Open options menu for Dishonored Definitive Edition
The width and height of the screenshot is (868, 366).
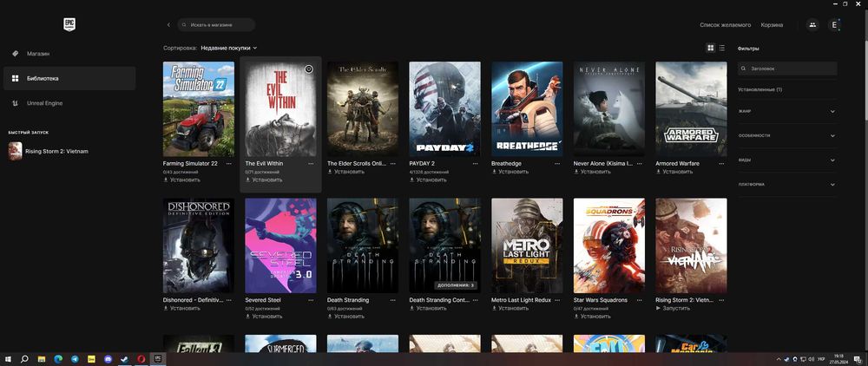coord(228,300)
